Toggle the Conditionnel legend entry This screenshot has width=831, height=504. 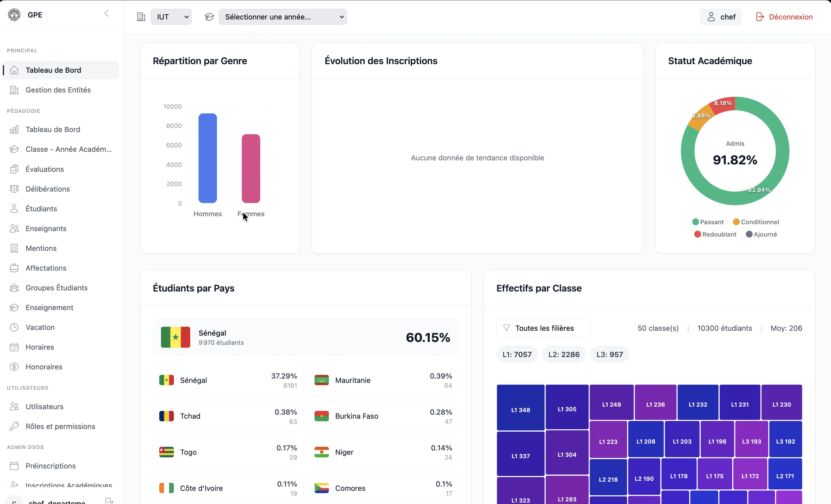point(756,222)
